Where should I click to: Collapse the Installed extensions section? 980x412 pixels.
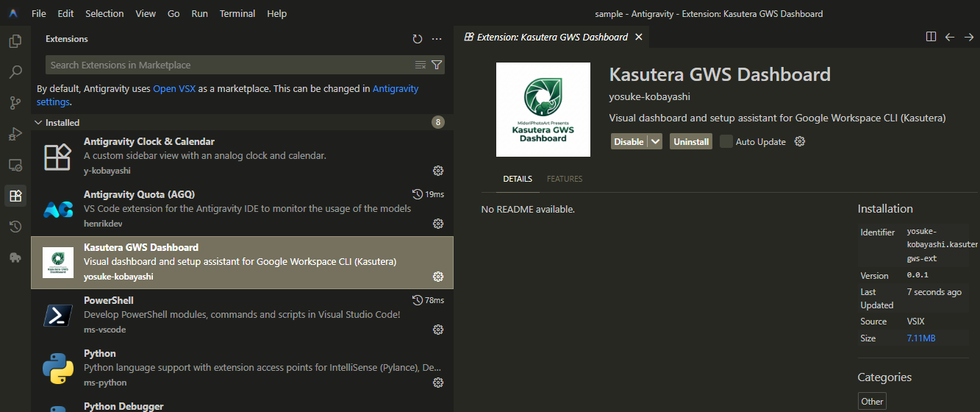(243, 122)
